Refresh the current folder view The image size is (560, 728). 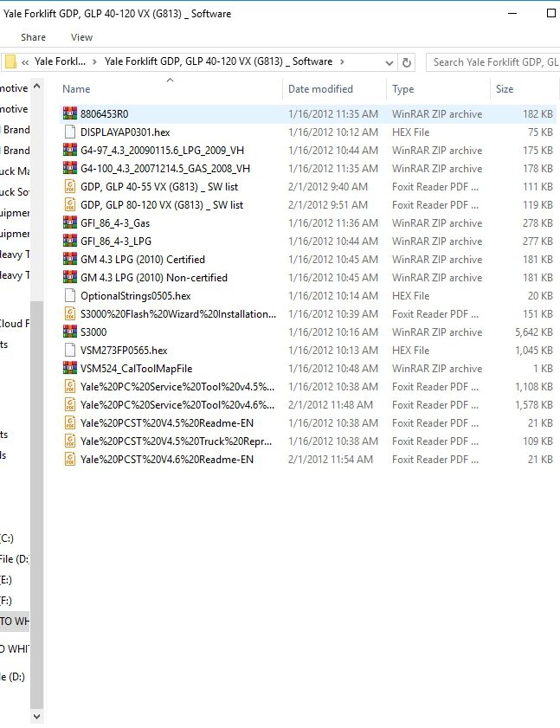pos(407,62)
